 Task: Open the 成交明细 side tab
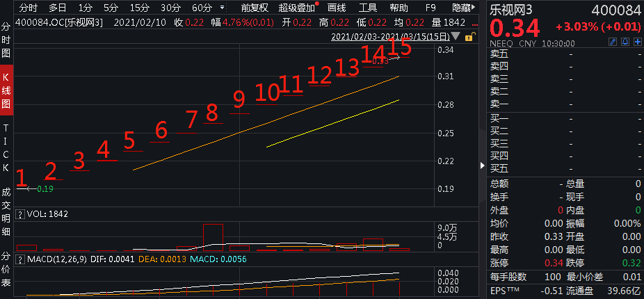6,211
